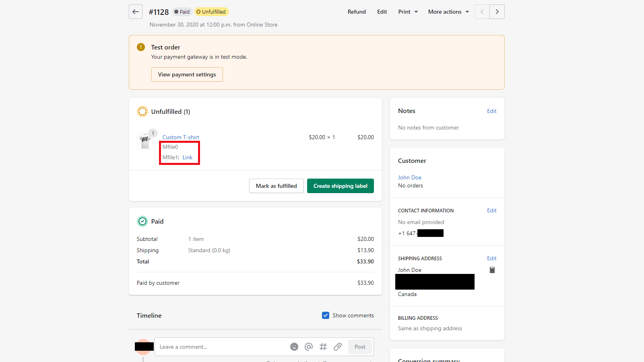Copy the shipping address with the clipboard icon
Screen dimensions: 644x362
point(492,270)
